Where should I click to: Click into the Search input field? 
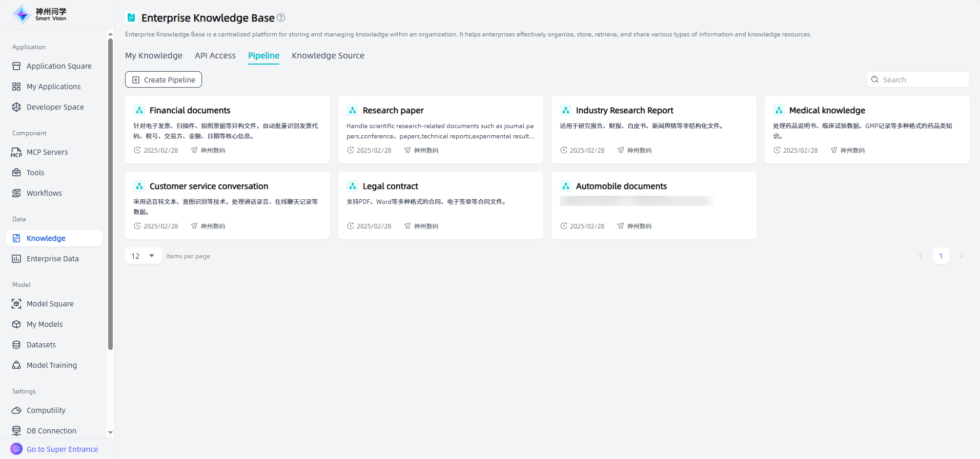click(x=923, y=79)
